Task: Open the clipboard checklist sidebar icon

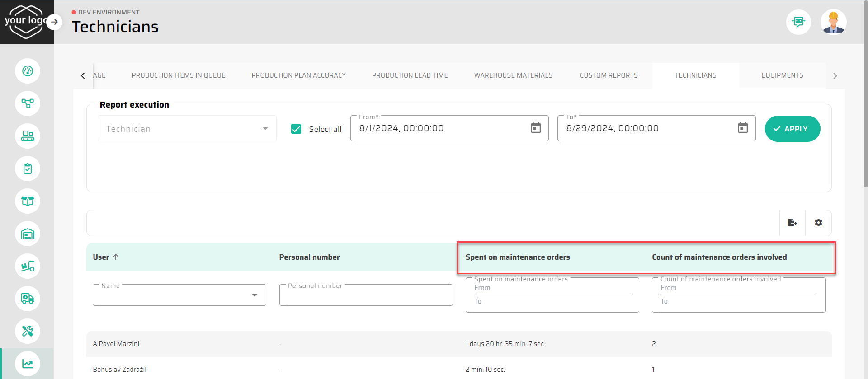Action: [28, 168]
